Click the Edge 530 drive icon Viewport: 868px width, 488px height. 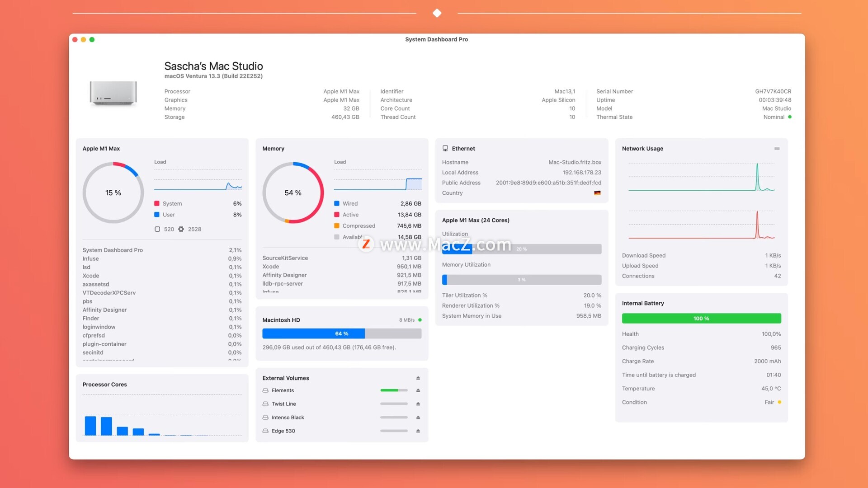click(265, 431)
